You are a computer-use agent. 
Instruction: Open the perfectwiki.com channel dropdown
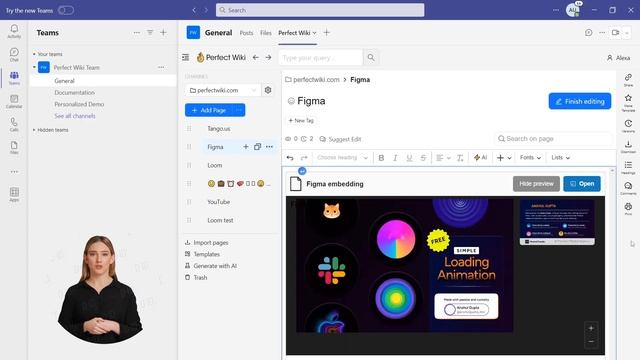pos(223,90)
